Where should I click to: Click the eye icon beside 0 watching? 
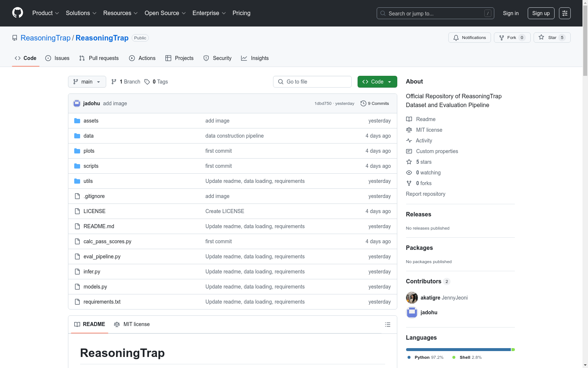[x=409, y=173]
